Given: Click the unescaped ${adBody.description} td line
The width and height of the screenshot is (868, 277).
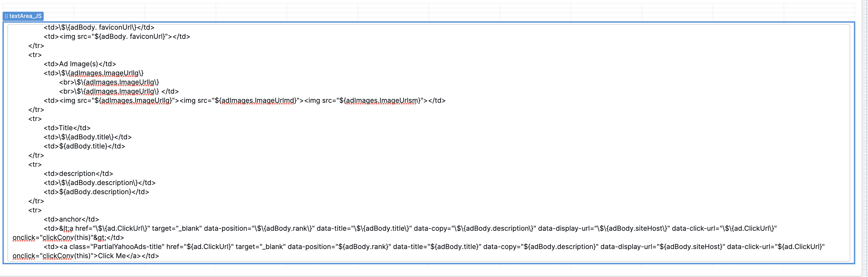Looking at the screenshot, I should click(96, 192).
